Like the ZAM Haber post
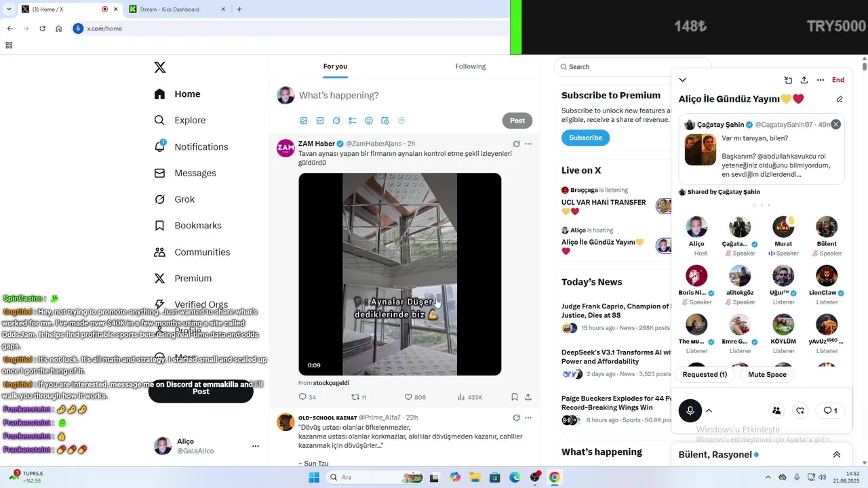Screen dimensions: 868x488 (x=415, y=397)
